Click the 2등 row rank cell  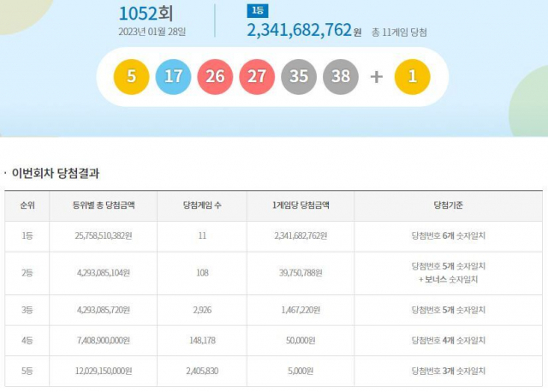[27, 273]
